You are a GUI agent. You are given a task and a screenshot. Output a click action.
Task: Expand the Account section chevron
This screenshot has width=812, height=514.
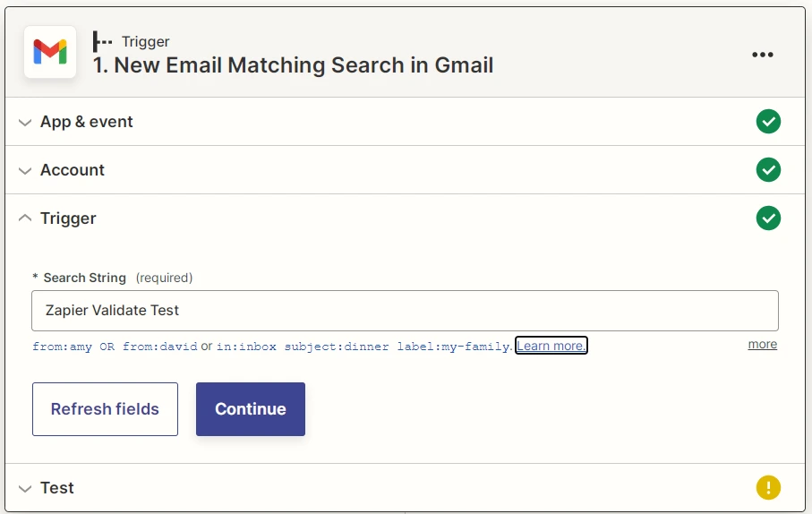pyautogui.click(x=25, y=171)
